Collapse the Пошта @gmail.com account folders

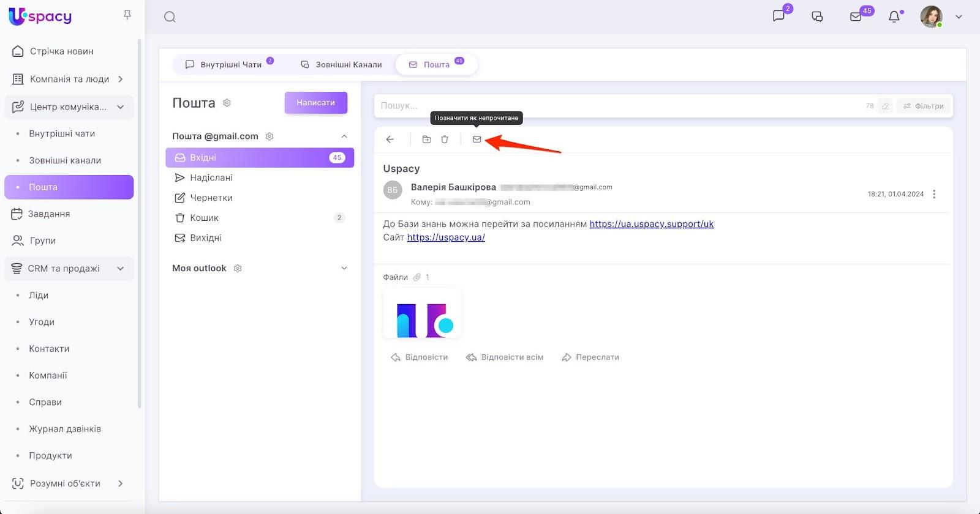[344, 136]
